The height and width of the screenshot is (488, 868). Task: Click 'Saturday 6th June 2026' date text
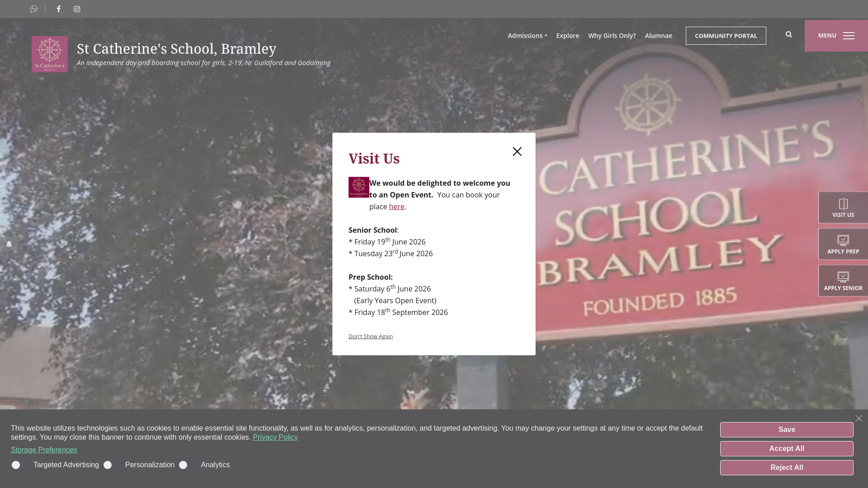coord(392,289)
